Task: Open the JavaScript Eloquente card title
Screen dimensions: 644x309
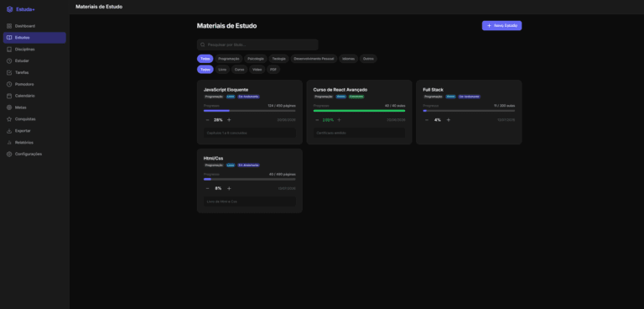Action: point(226,90)
